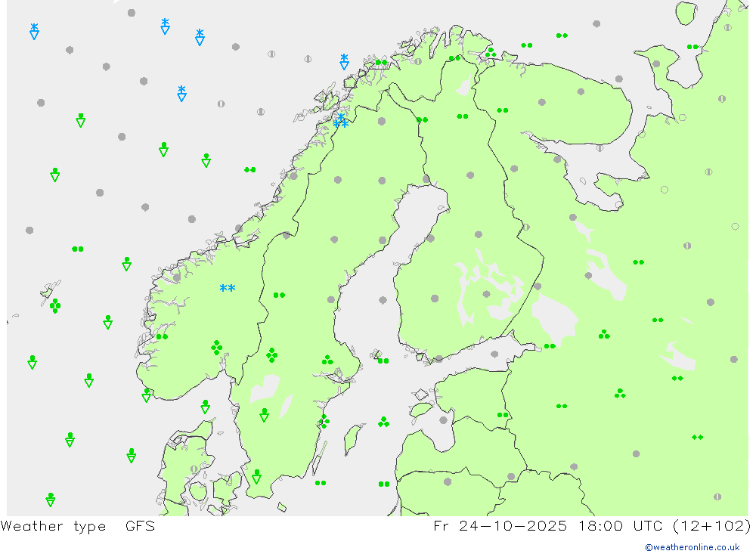Click the 'Weather type' caption text
756x554 pixels.
pos(53,526)
